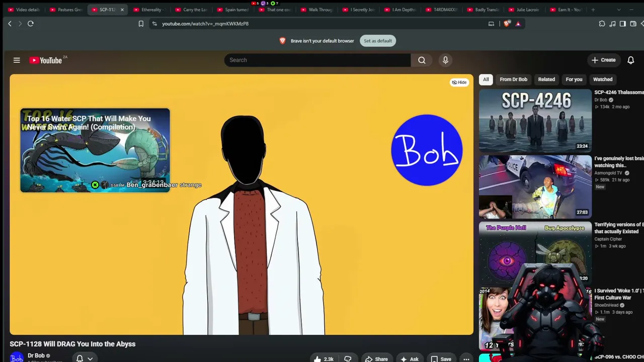This screenshot has height=362, width=644.
Task: Switch to the T4RDM4XXIN tab
Action: coord(442,10)
